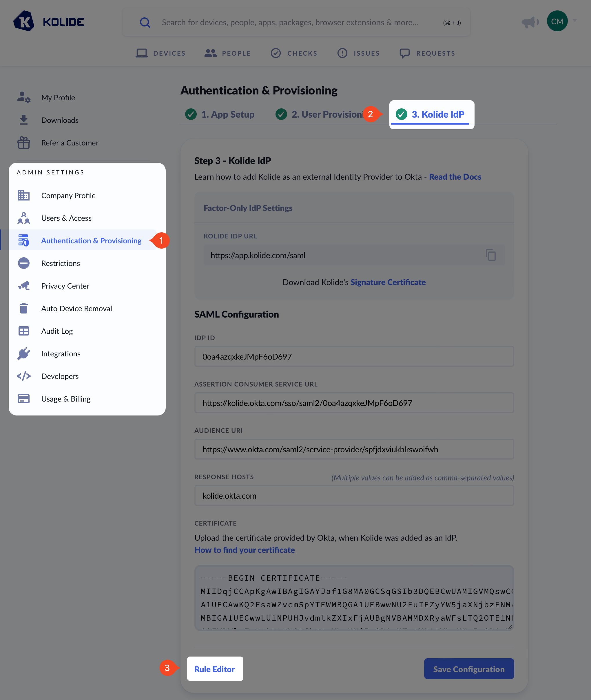Click the Kolide IdP URL field
The width and height of the screenshot is (591, 700).
click(x=354, y=255)
